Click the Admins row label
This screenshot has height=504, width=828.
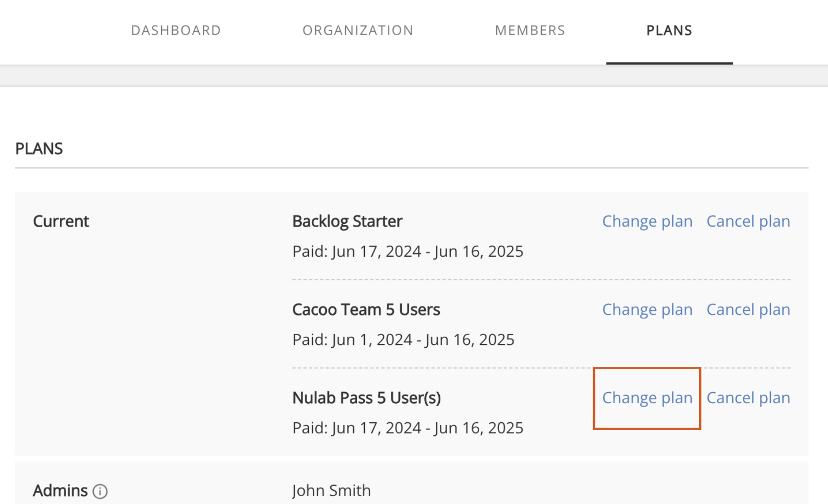pos(60,490)
